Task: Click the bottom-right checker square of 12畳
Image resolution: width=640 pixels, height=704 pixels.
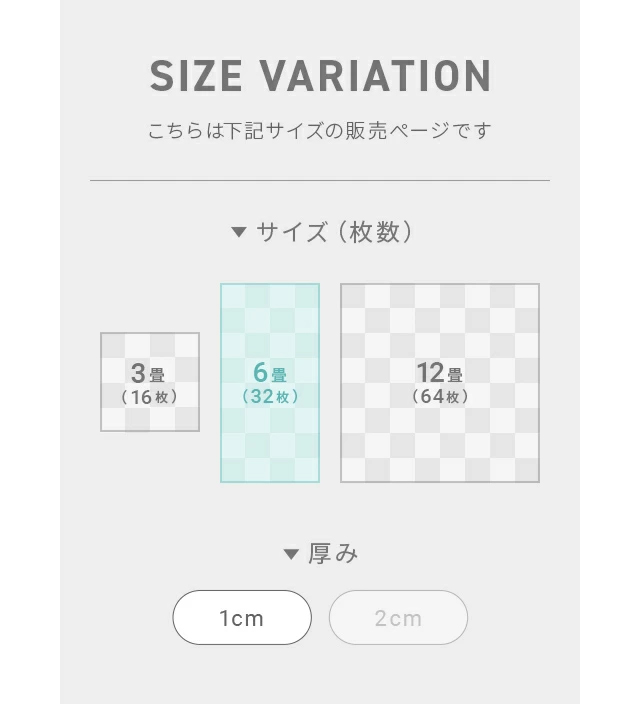Action: (526, 469)
